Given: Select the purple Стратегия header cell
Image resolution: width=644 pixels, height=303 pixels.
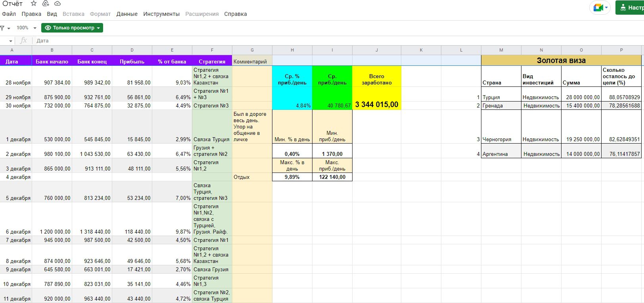Looking at the screenshot, I should tap(212, 61).
